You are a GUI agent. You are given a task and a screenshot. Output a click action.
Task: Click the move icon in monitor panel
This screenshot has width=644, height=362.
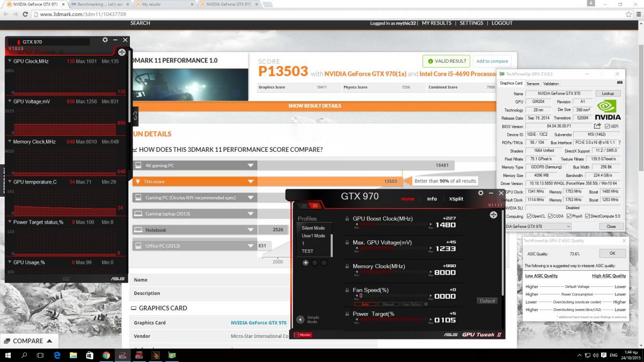[122, 53]
